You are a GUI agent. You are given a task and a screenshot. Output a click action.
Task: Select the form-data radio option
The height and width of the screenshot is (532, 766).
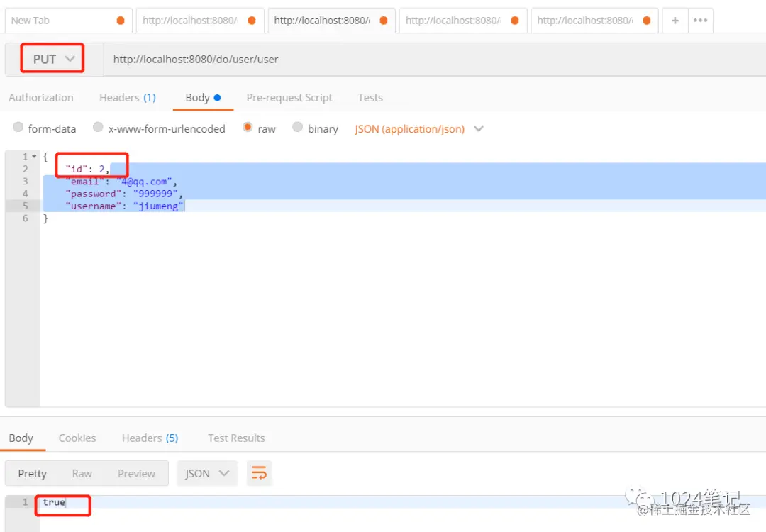[x=18, y=127]
